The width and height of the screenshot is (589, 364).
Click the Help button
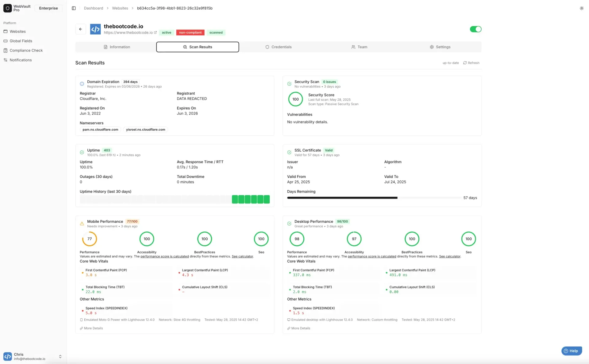(x=571, y=351)
